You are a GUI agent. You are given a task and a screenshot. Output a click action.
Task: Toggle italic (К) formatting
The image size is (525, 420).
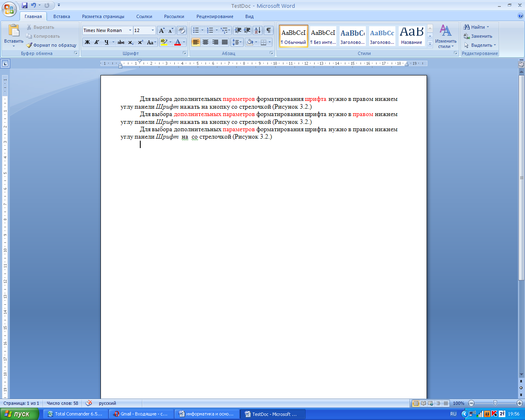click(97, 42)
